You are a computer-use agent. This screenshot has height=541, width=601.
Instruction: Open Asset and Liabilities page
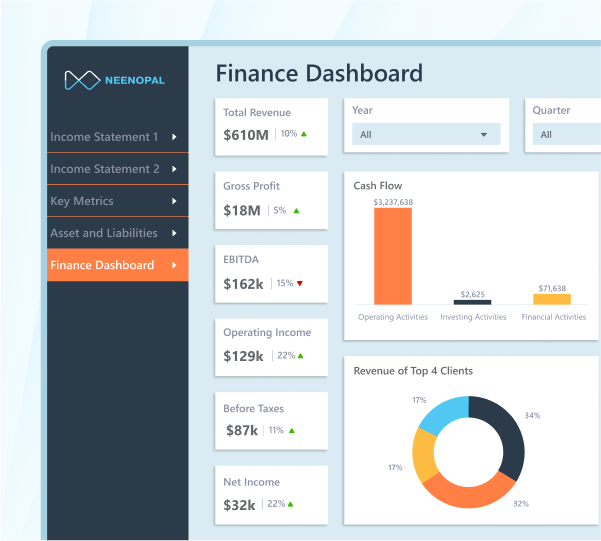tap(118, 233)
